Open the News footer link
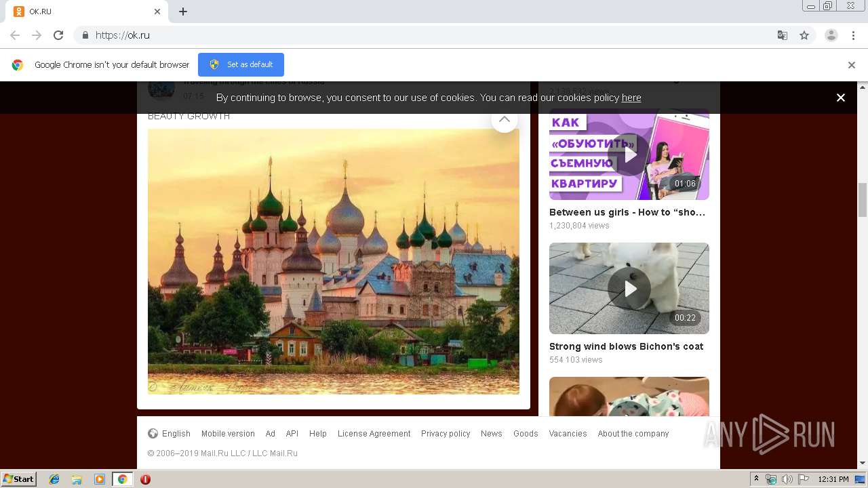This screenshot has width=868, height=488. click(x=492, y=434)
